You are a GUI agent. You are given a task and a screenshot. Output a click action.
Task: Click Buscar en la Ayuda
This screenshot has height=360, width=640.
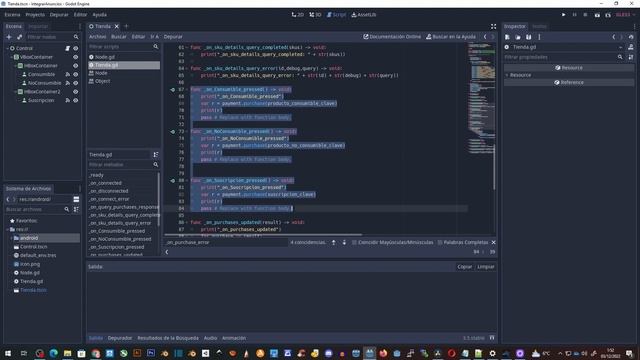click(x=451, y=37)
